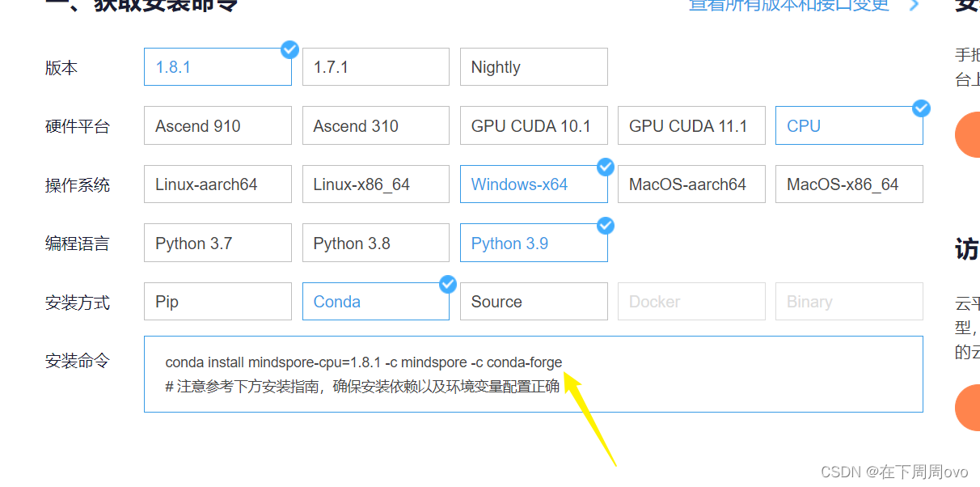
Task: Select Python 3.9 language option
Action: click(x=534, y=243)
